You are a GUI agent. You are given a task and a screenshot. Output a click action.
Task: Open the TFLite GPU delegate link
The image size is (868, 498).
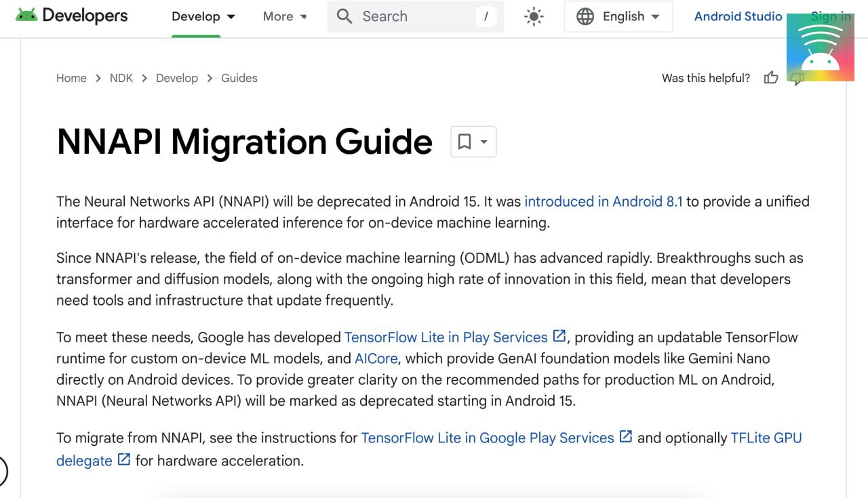[x=766, y=438]
